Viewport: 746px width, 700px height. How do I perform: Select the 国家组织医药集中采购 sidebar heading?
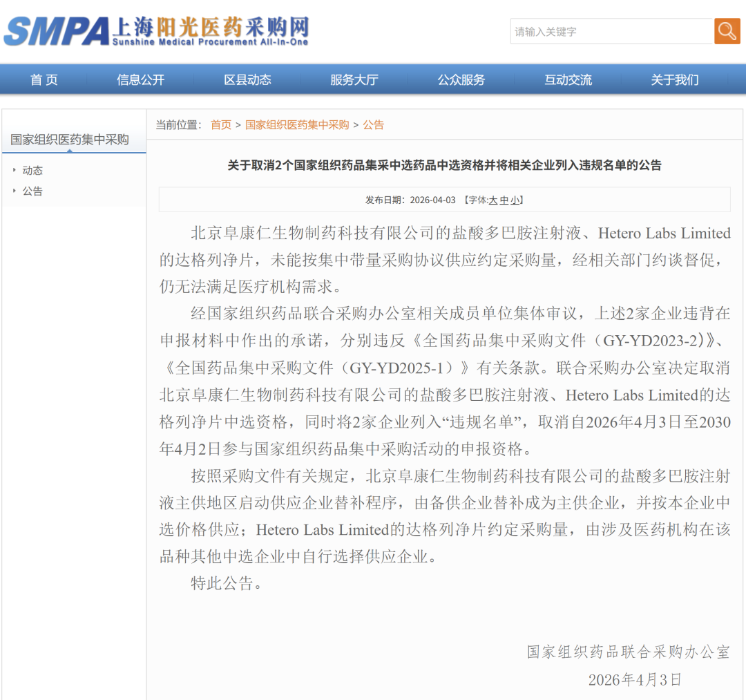[70, 140]
